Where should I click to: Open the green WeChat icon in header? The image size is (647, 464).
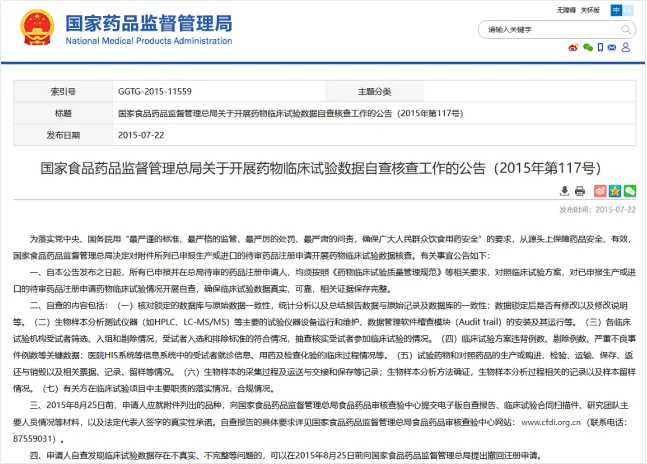tap(587, 46)
